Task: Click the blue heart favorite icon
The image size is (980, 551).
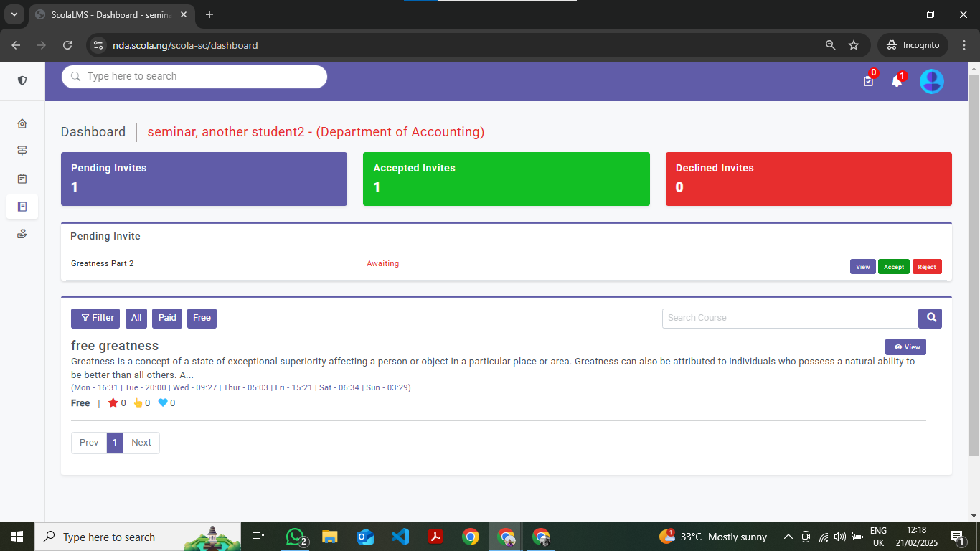Action: [x=163, y=403]
